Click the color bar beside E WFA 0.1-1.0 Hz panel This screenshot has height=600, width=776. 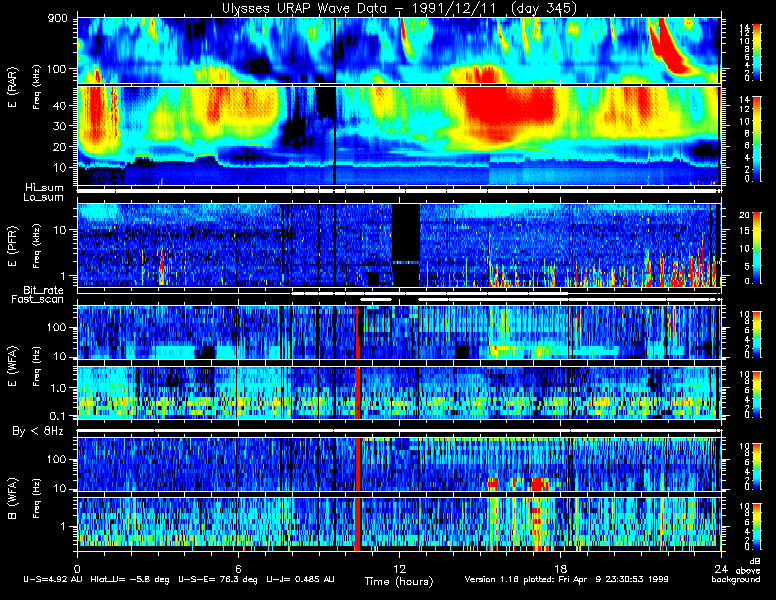757,395
